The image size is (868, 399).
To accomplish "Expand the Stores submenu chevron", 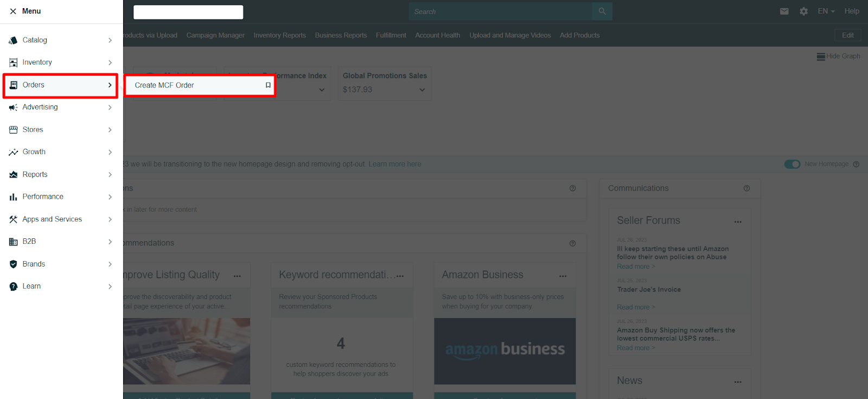I will click(x=110, y=130).
